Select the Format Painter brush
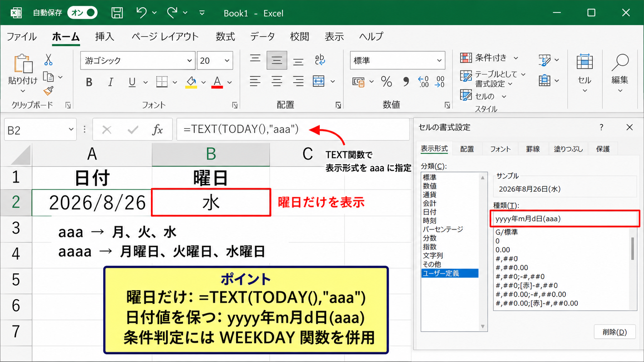This screenshot has height=362, width=644. click(x=48, y=91)
